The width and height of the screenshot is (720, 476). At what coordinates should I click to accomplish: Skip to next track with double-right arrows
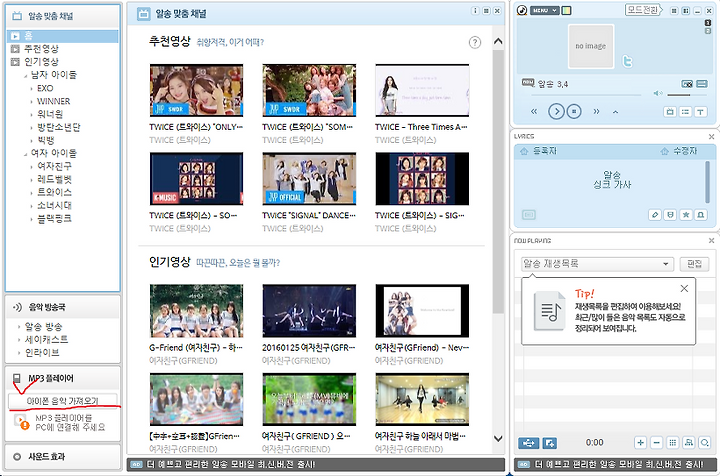pyautogui.click(x=596, y=111)
